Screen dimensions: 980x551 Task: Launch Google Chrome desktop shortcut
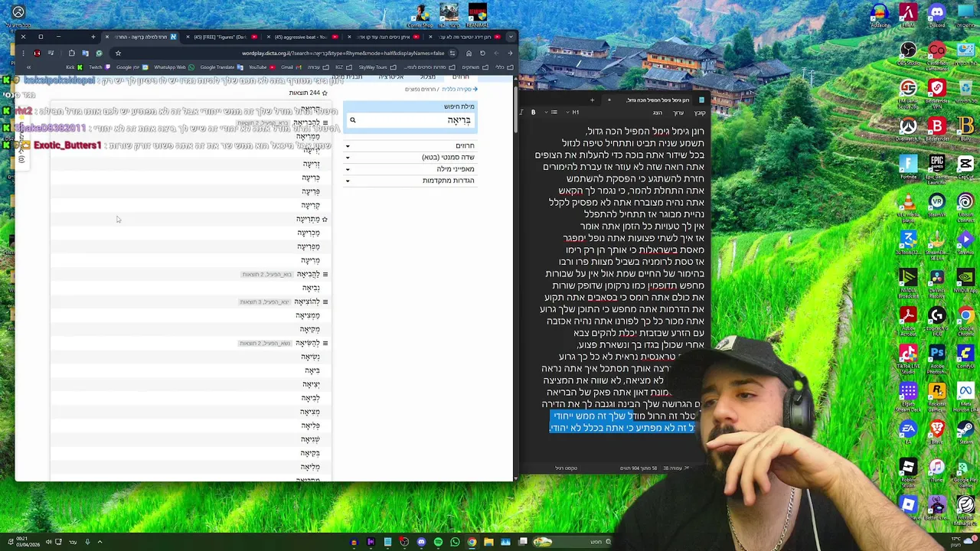(x=965, y=315)
